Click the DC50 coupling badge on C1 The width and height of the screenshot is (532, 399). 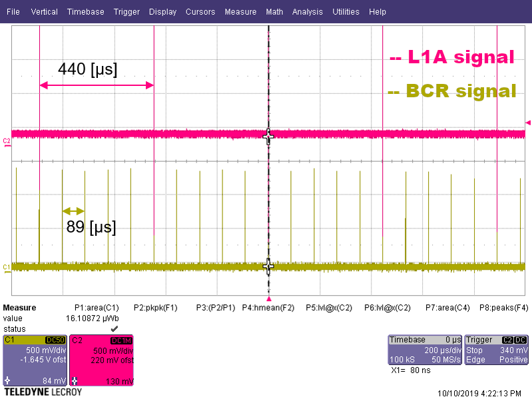point(55,340)
